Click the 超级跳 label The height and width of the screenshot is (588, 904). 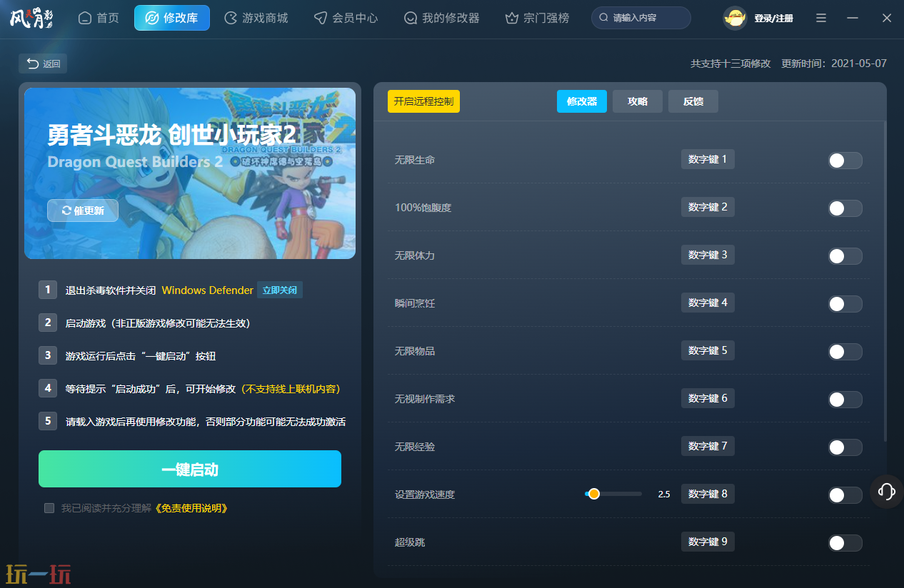(410, 542)
